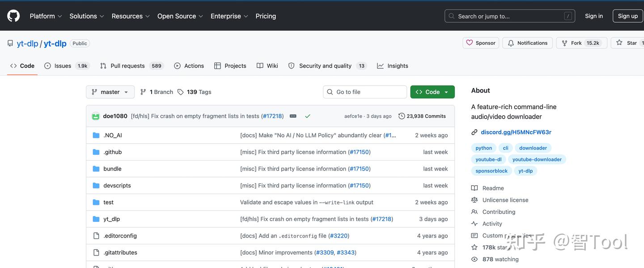The width and height of the screenshot is (644, 268).
Task: Click the repository icon beside yt-dlp
Action: tap(10, 43)
